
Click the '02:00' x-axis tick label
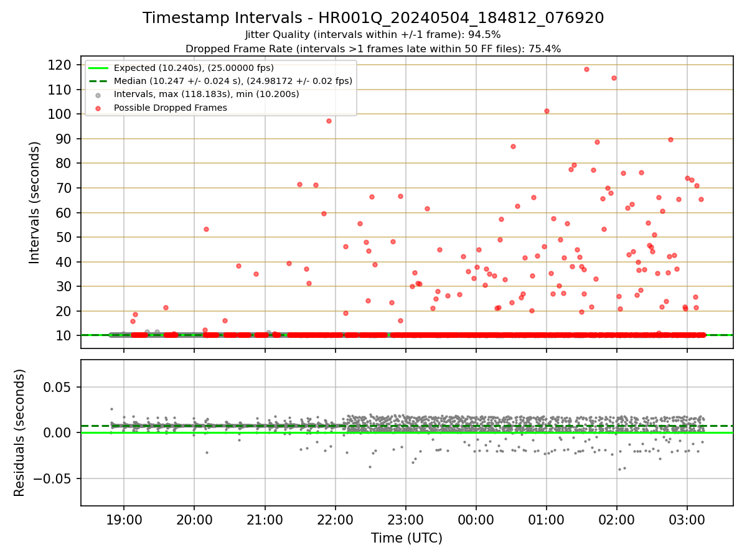click(x=617, y=520)
